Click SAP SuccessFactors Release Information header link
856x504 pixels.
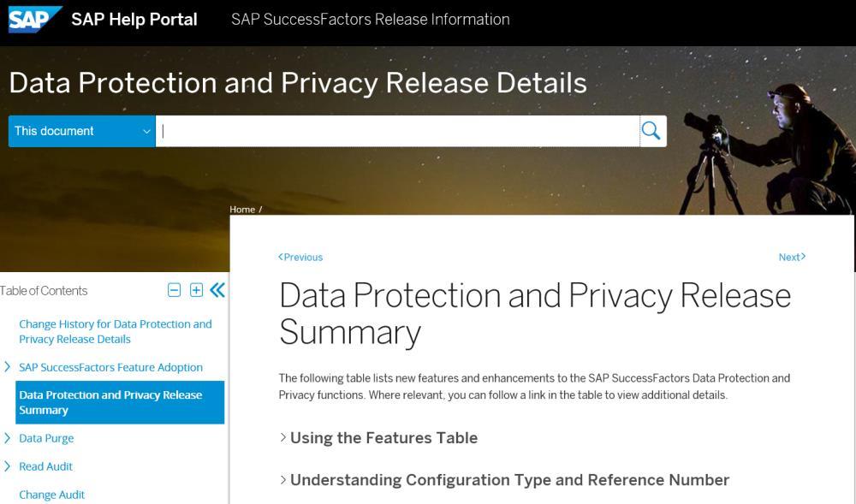click(370, 20)
